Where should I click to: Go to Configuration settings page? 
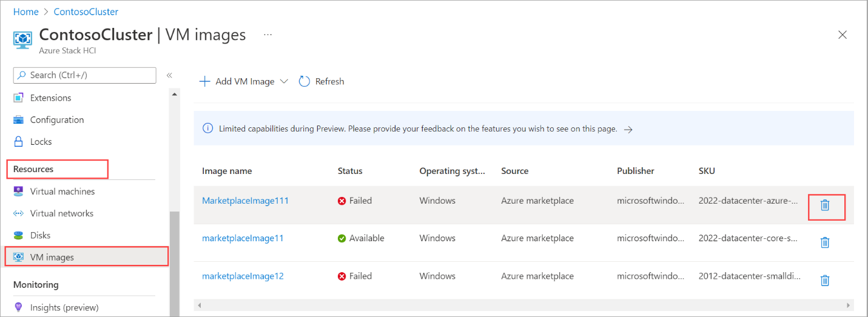point(57,120)
